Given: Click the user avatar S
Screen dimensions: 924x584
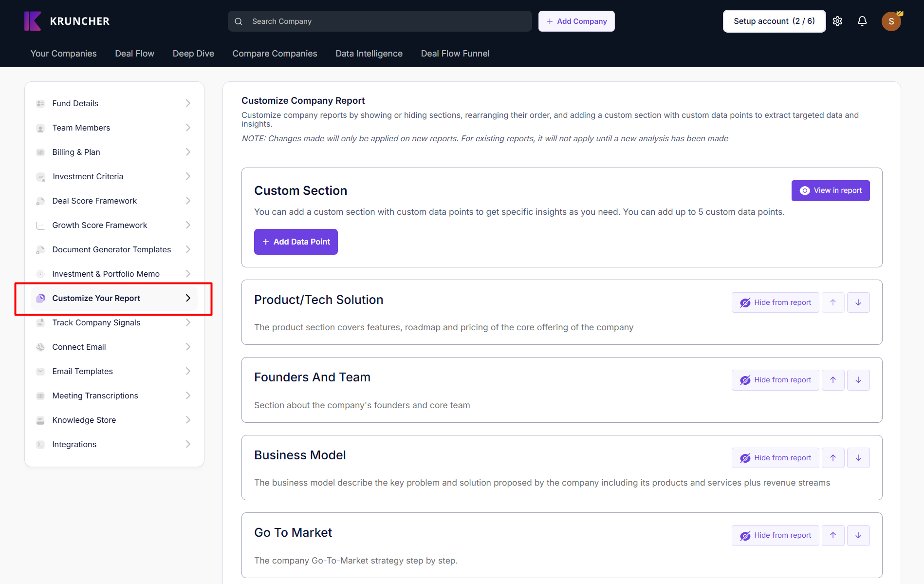Looking at the screenshot, I should pyautogui.click(x=891, y=21).
